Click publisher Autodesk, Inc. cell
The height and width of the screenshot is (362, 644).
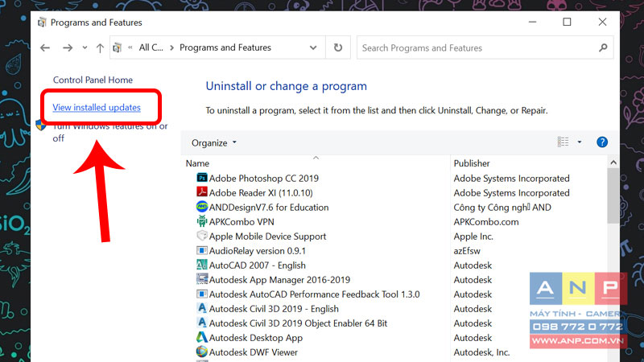[481, 352]
